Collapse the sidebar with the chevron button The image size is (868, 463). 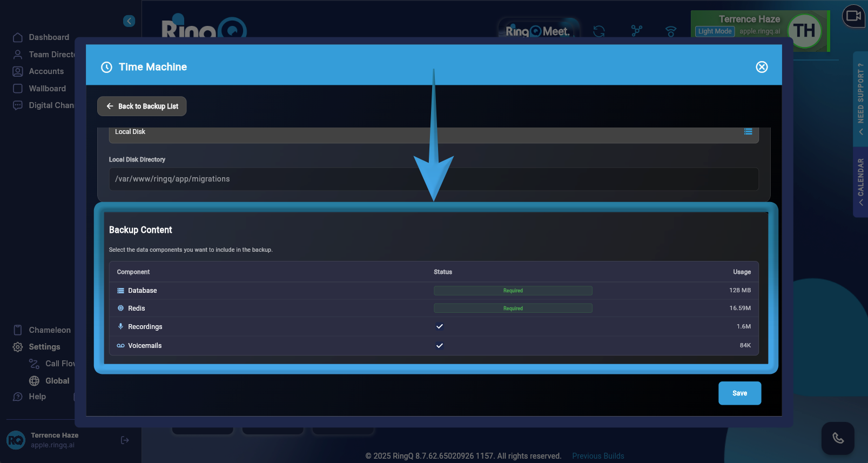tap(129, 21)
